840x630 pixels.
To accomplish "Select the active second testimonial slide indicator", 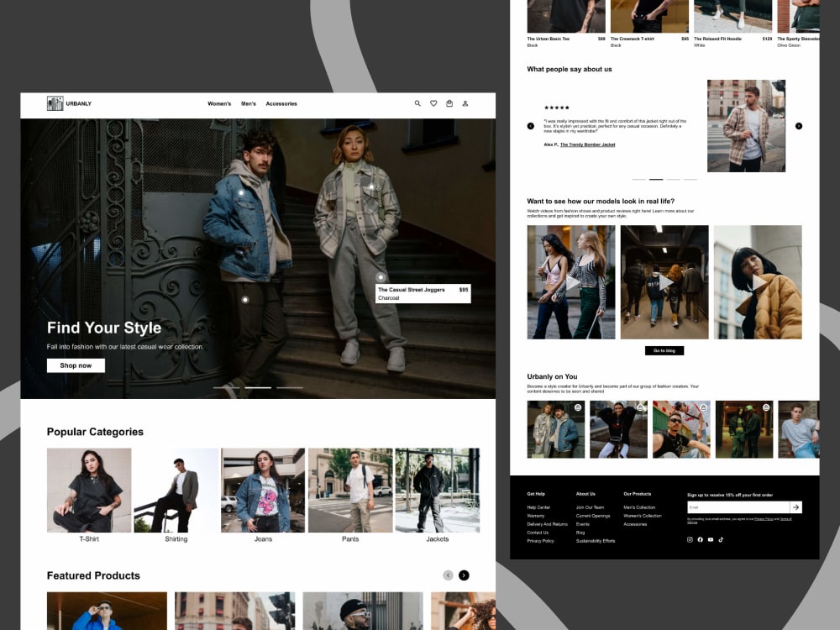I will coord(656,180).
